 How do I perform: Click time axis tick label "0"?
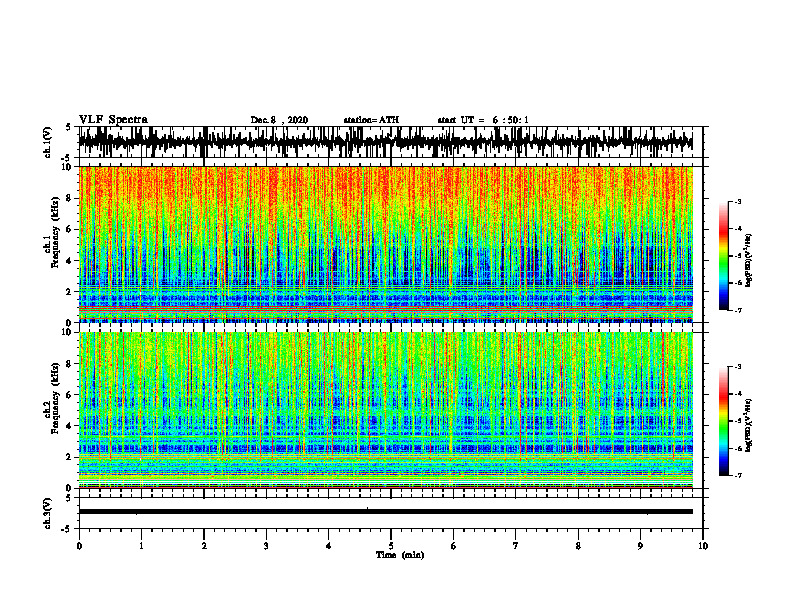79,546
